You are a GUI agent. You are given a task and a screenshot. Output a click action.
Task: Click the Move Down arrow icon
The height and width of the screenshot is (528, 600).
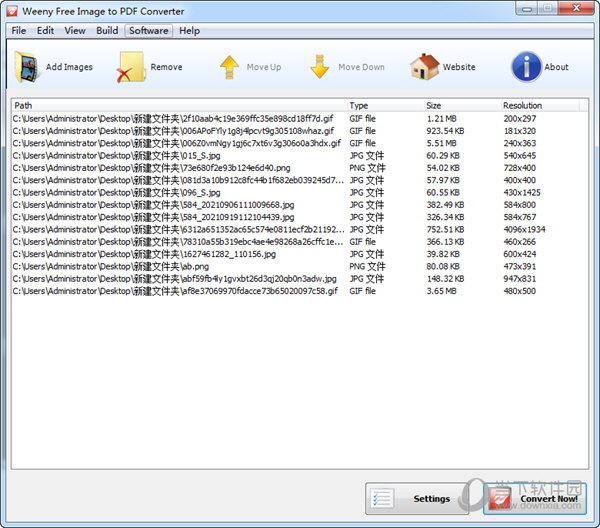point(320,67)
